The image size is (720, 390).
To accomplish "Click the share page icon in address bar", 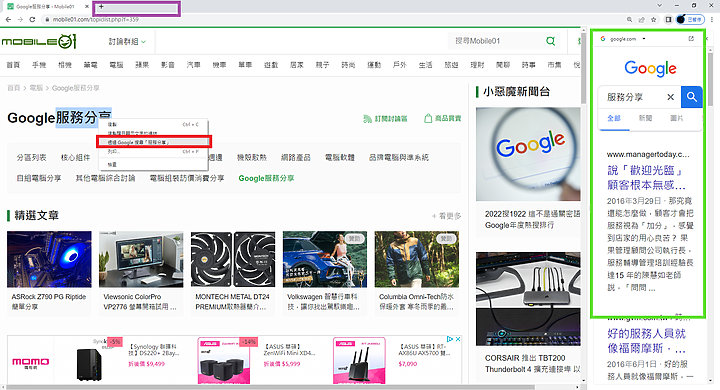I will pos(641,19).
